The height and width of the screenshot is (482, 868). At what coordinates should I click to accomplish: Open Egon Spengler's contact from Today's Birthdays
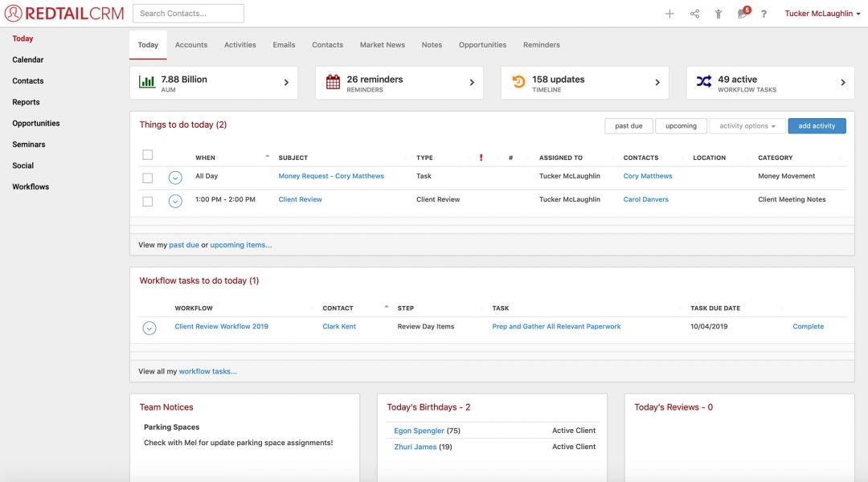419,430
